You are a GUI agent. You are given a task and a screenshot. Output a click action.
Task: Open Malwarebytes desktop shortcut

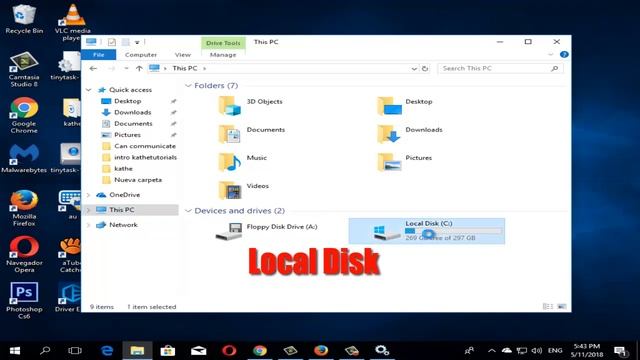point(24,159)
